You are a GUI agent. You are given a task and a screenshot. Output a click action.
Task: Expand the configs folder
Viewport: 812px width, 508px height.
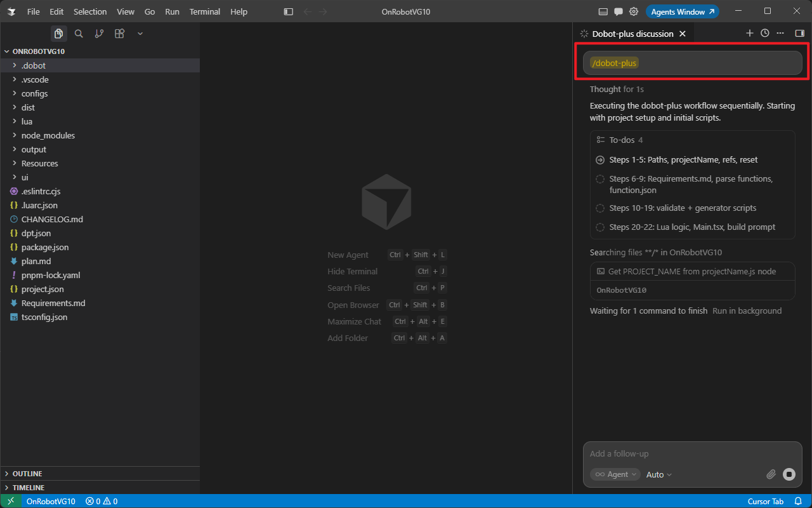coord(100,93)
